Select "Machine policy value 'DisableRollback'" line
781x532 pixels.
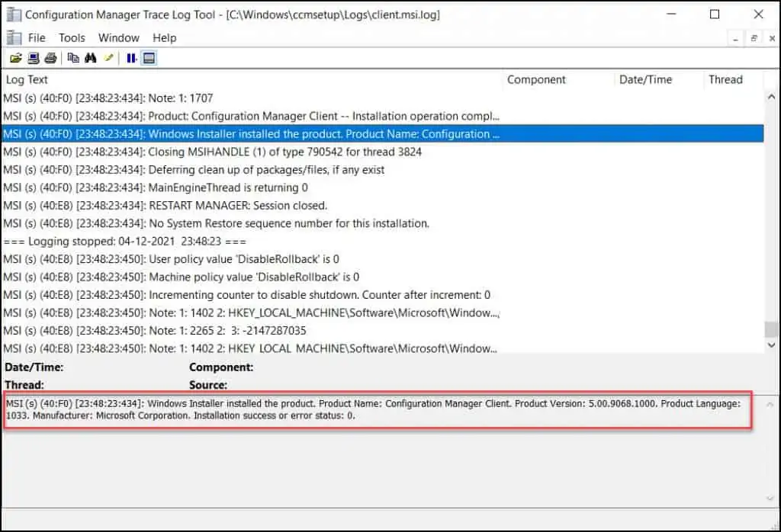[383, 277]
